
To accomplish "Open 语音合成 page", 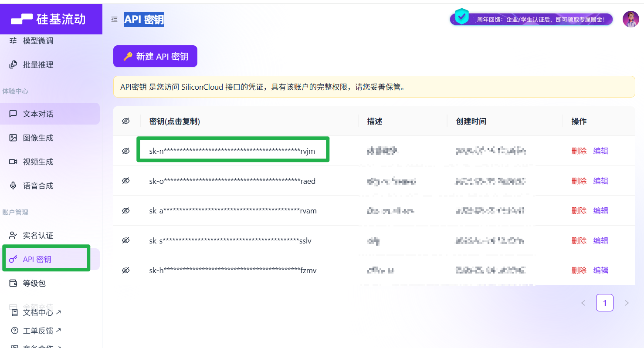I will click(50, 186).
